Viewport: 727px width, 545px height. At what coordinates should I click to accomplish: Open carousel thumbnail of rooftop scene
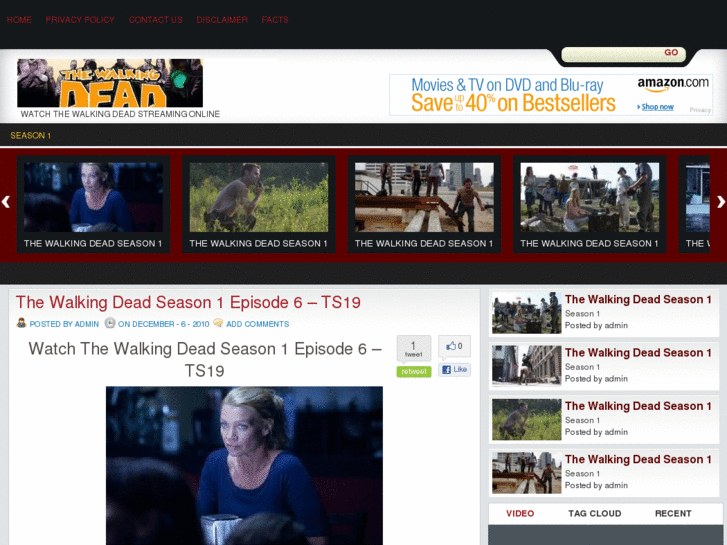point(424,197)
